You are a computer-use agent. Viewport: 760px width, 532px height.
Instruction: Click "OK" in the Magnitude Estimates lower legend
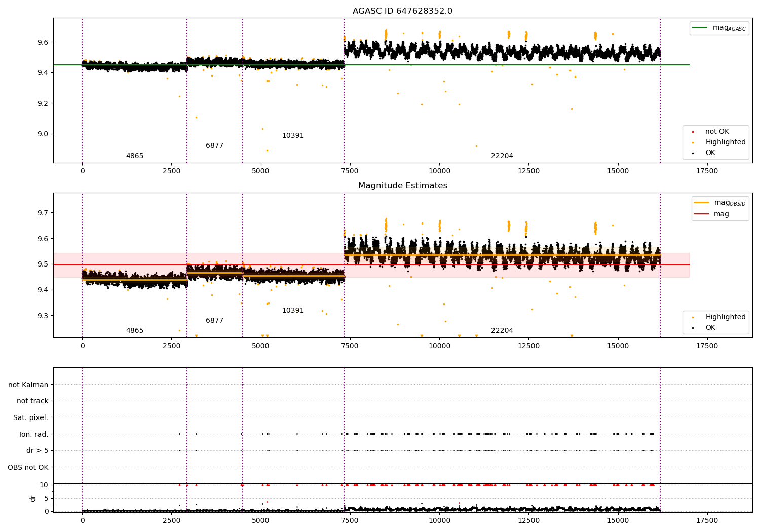coord(710,328)
